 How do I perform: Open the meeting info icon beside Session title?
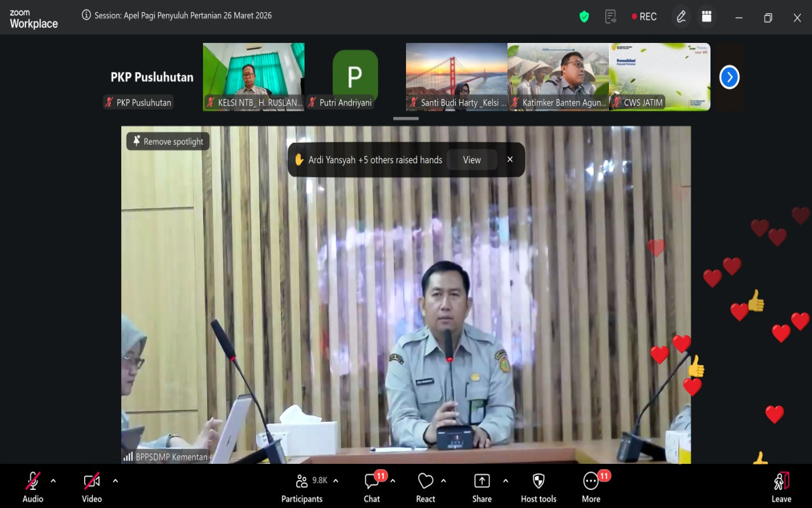point(86,15)
